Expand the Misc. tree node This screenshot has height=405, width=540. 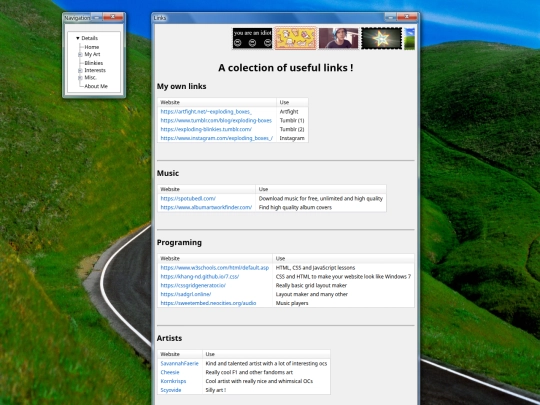[80, 78]
